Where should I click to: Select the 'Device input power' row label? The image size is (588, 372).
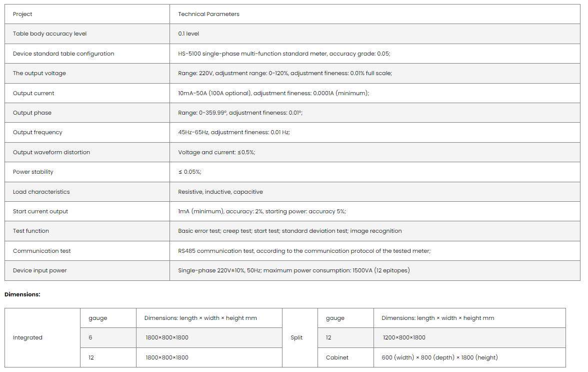click(39, 270)
